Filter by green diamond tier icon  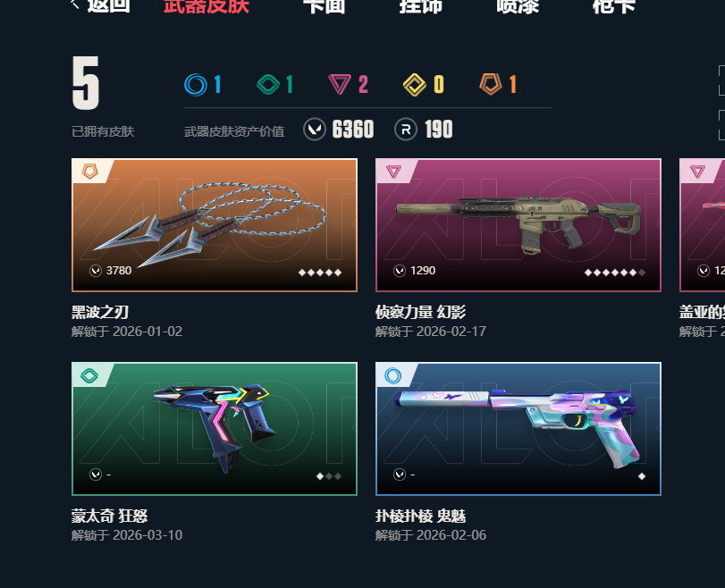[268, 85]
